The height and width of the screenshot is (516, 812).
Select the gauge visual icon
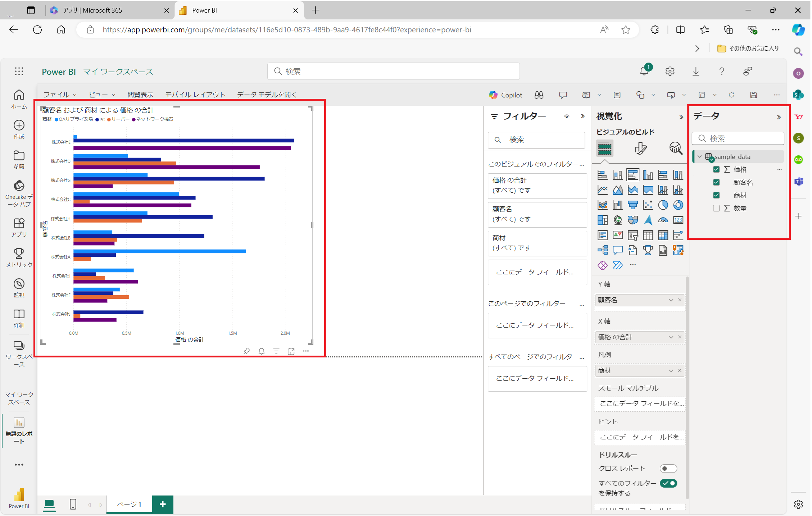(663, 220)
